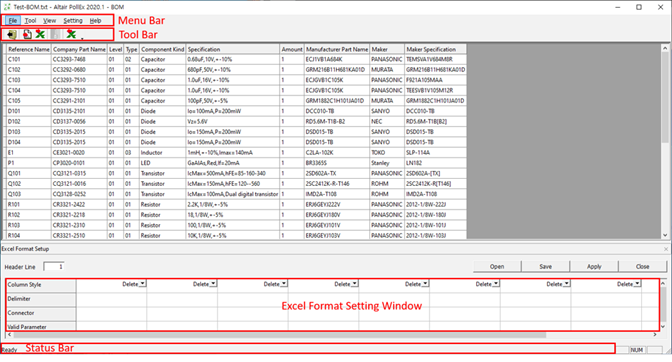Open the File menu
Image resolution: width=672 pixels, height=362 pixels.
(x=13, y=21)
